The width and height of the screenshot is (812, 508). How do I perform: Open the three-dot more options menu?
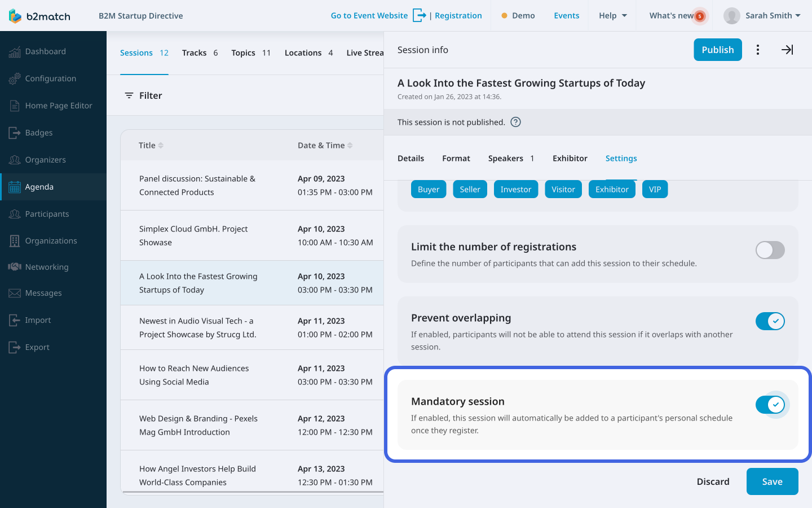click(x=758, y=50)
